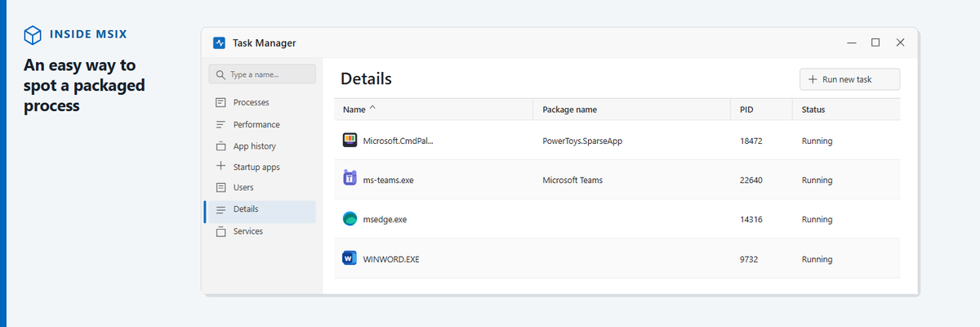
Task: Click the Startup apps sidebar icon
Action: pos(220,167)
